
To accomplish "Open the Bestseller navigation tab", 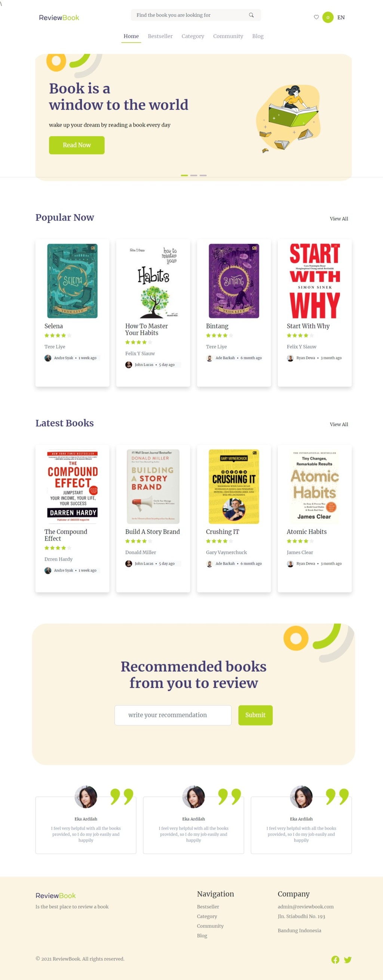I will point(160,36).
